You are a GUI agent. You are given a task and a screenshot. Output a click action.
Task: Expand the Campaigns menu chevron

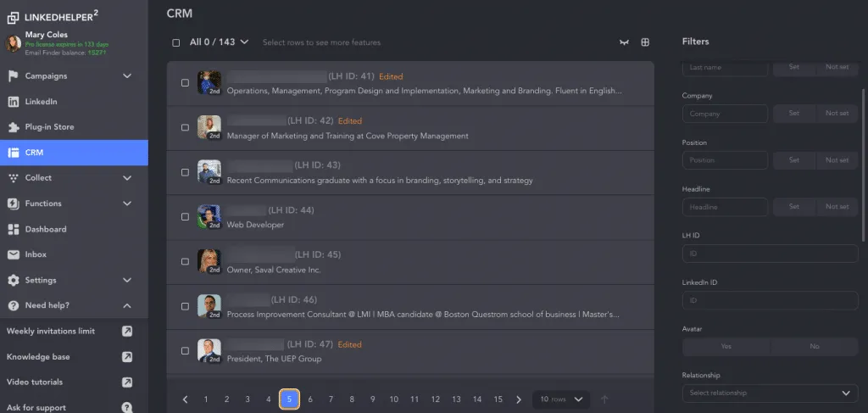pos(127,75)
